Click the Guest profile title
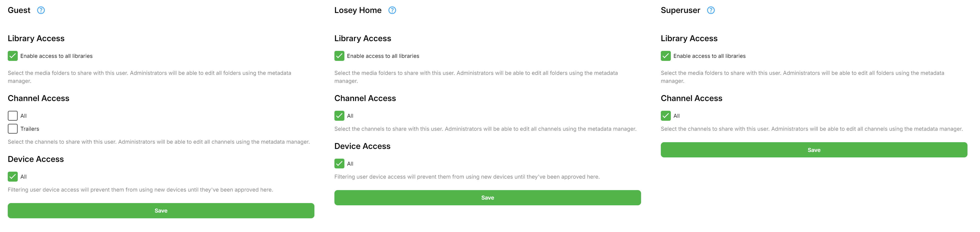Screen dimensions: 980x232 pyautogui.click(x=19, y=10)
